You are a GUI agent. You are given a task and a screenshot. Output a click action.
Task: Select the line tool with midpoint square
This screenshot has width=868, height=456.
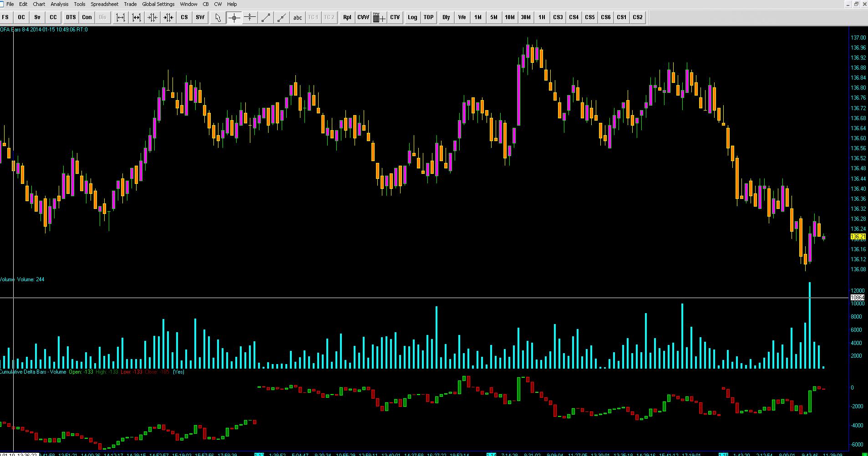(x=282, y=17)
